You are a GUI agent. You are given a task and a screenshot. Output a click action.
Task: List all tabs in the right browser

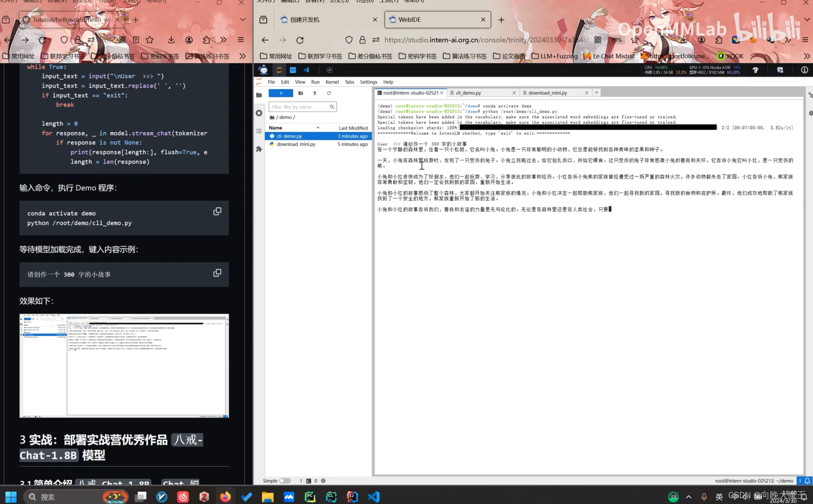(x=807, y=20)
